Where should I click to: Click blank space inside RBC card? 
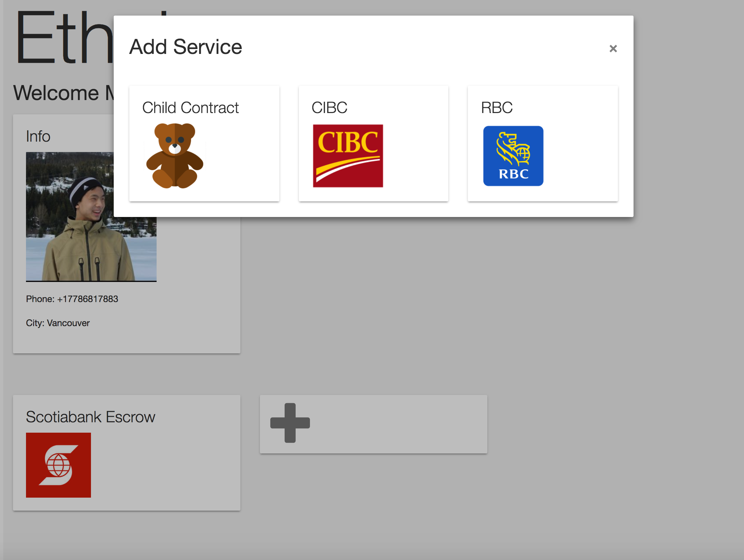[x=582, y=158]
